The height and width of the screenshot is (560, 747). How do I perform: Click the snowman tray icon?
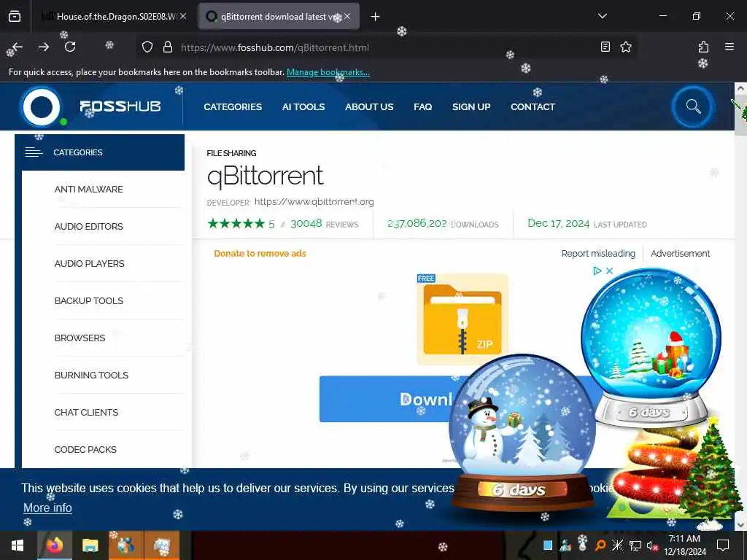[583, 543]
